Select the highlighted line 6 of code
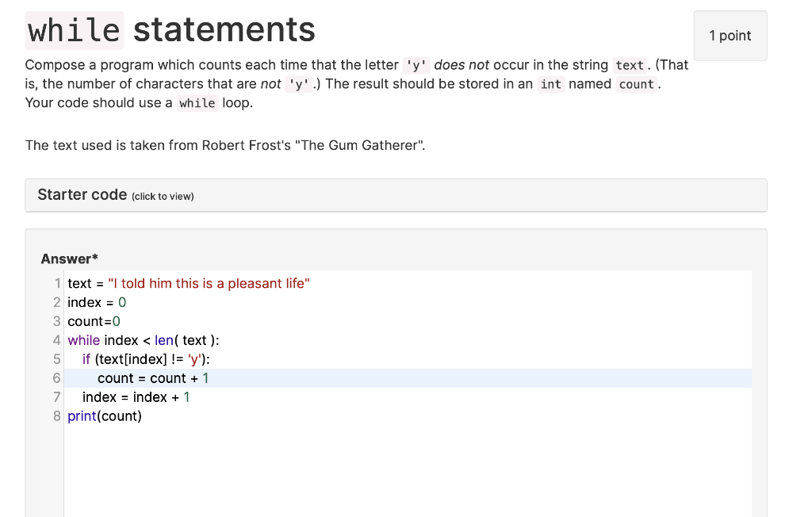Image resolution: width=812 pixels, height=517 pixels. tap(155, 378)
